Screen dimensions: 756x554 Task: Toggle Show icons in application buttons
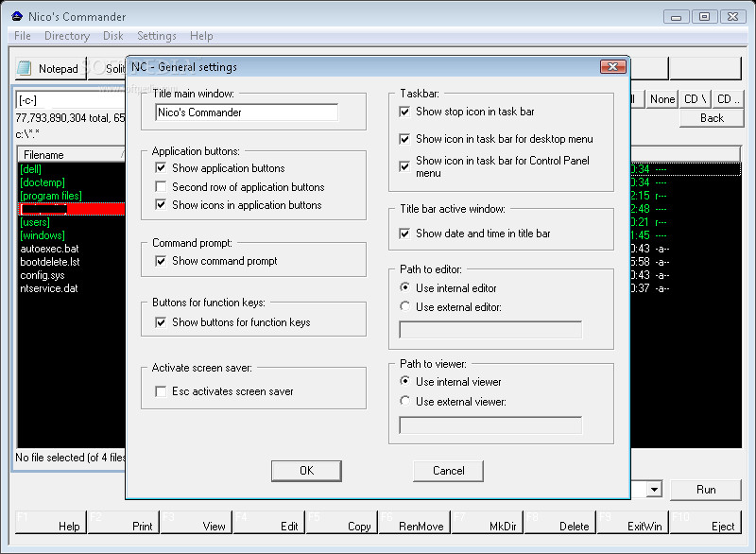point(161,205)
